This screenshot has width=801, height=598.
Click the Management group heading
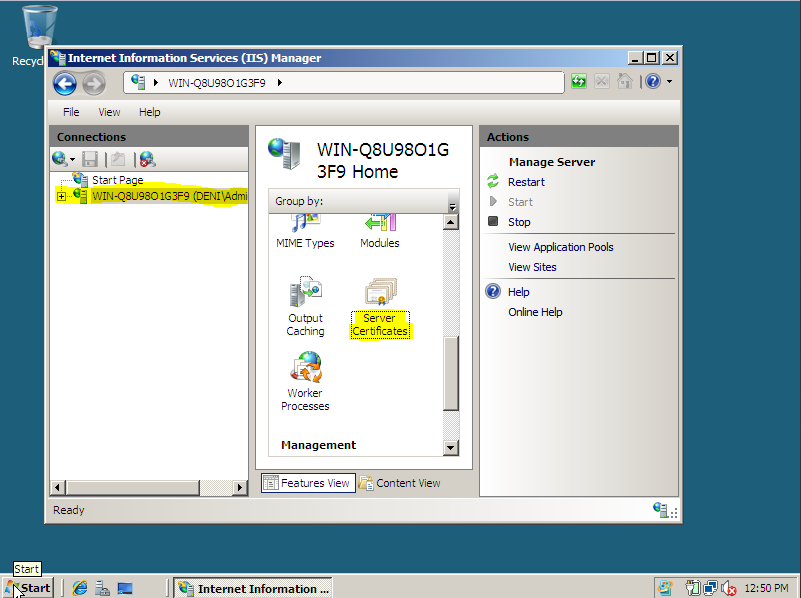pyautogui.click(x=318, y=445)
